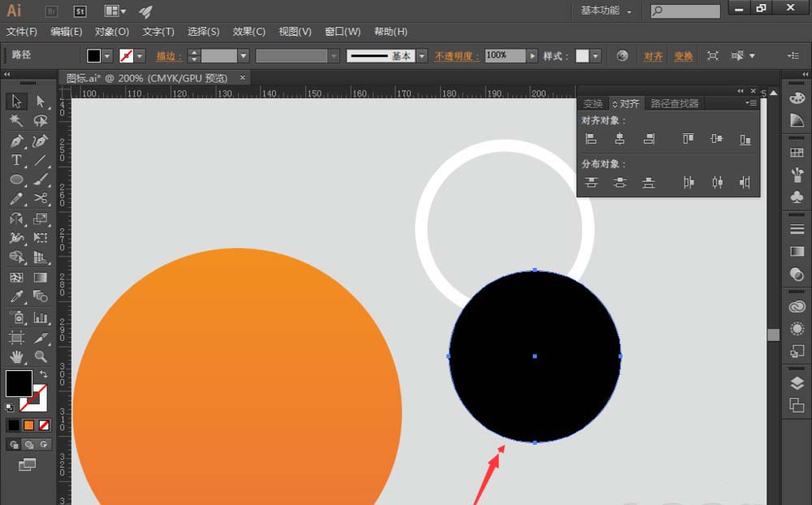
Task: Select the Mesh tool
Action: [x=16, y=278]
